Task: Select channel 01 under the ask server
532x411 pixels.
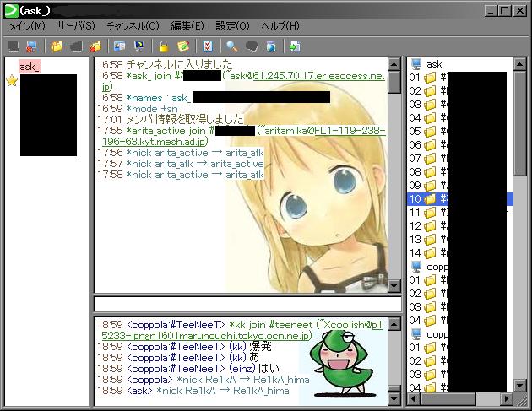Action: pos(459,78)
